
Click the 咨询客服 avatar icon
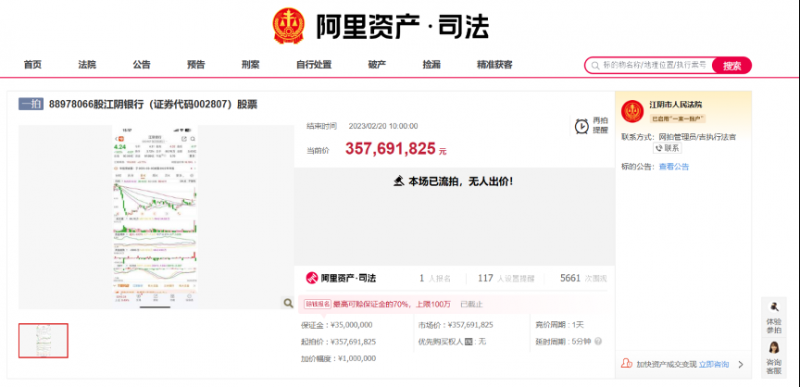(x=774, y=348)
